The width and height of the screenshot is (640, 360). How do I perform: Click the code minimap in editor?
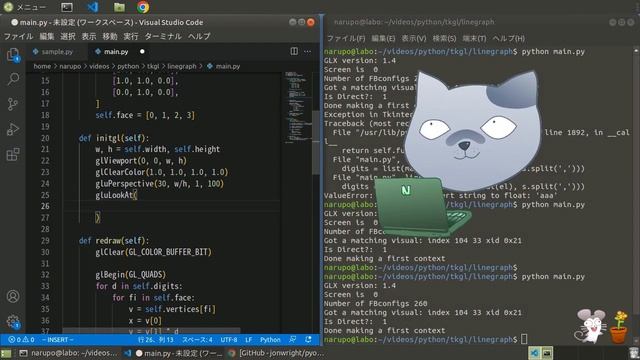coord(297,107)
